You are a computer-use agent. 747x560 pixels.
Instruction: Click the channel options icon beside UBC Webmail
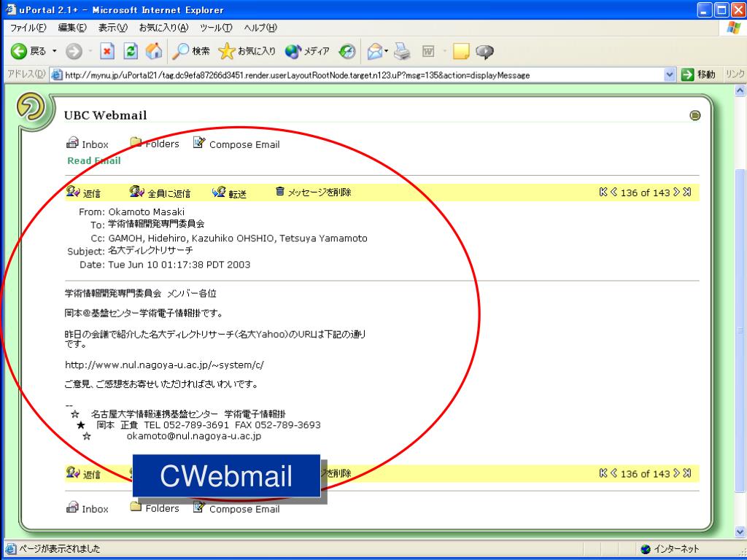(695, 115)
